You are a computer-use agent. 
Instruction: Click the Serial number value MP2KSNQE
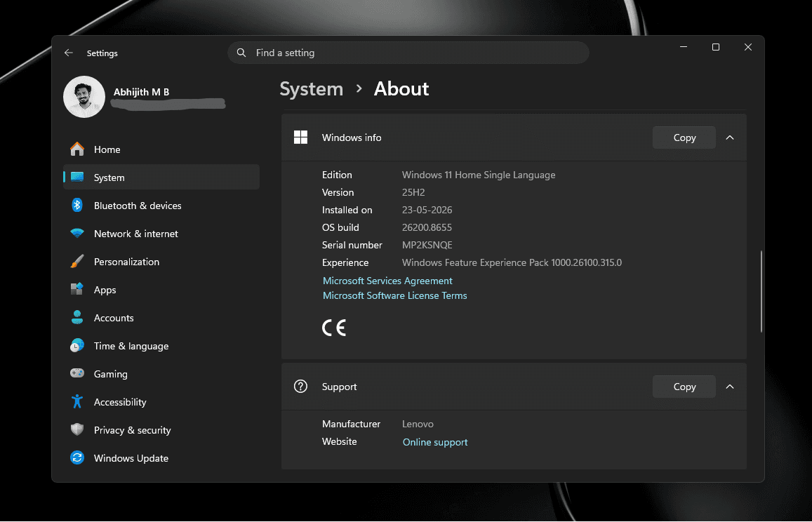pyautogui.click(x=427, y=245)
